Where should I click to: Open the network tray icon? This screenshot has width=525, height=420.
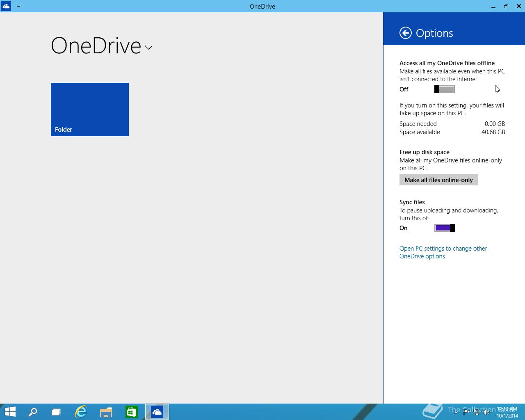click(477, 412)
